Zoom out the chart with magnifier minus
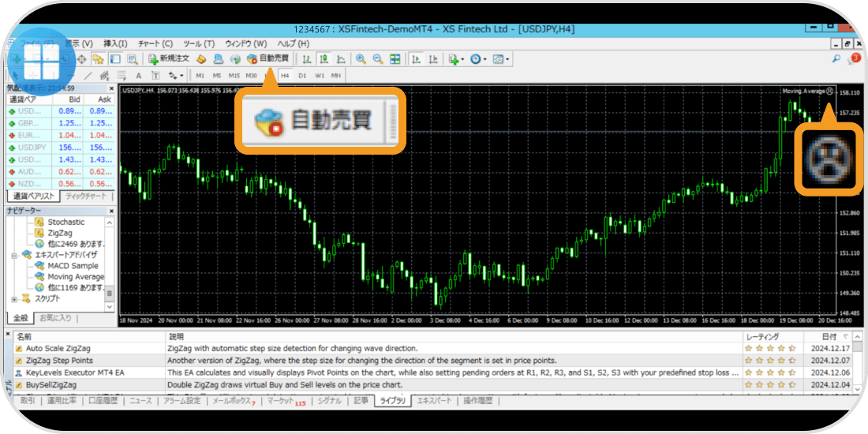 [x=378, y=58]
